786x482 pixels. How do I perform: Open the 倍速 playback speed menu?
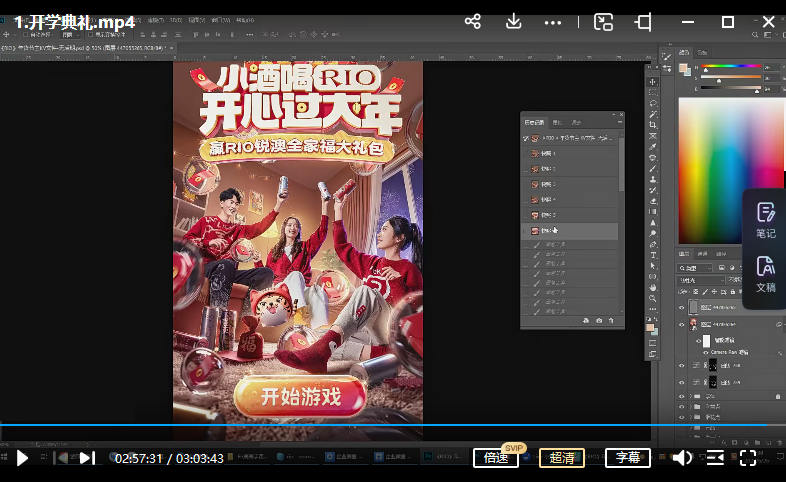[x=496, y=458]
